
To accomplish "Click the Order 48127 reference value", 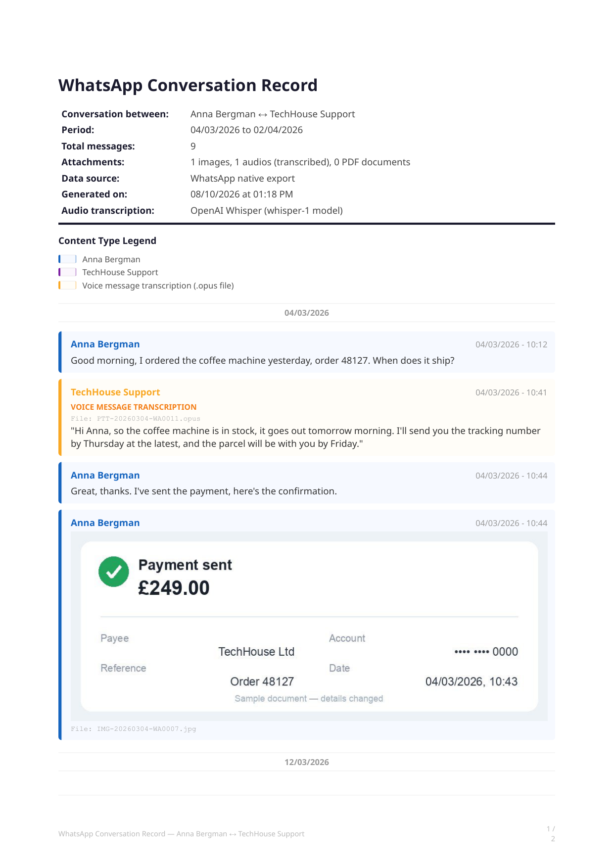I will pyautogui.click(x=262, y=681).
